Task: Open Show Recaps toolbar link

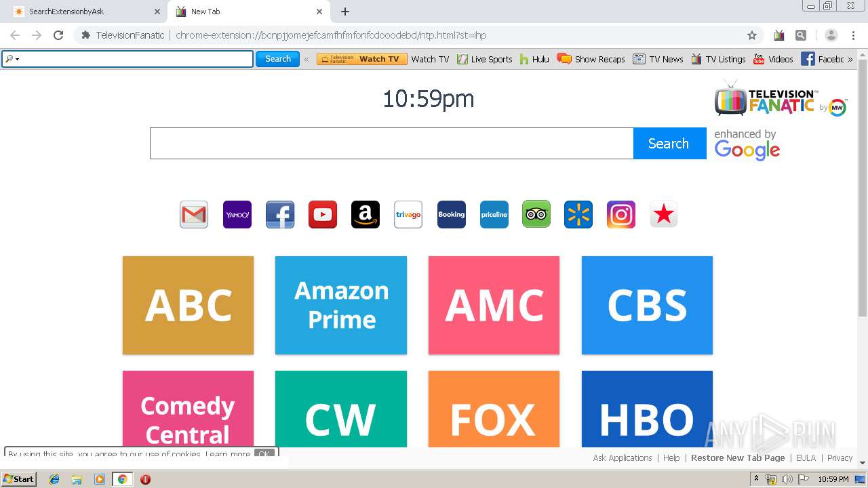Action: click(x=591, y=59)
